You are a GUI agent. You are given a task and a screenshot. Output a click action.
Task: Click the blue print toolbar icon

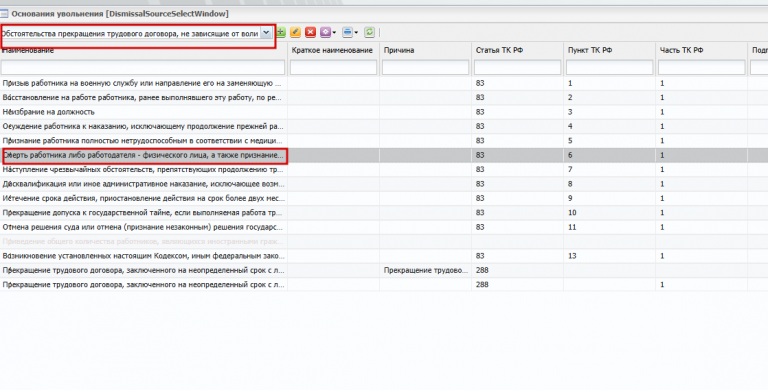[x=347, y=32]
